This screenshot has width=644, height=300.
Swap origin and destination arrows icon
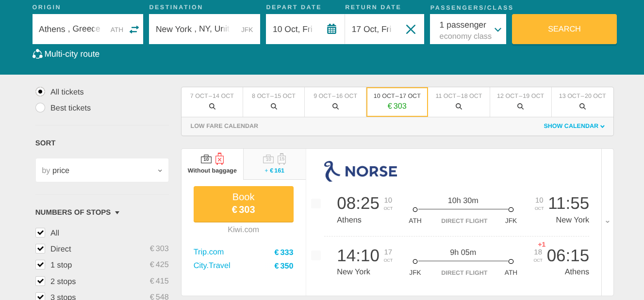tap(134, 30)
